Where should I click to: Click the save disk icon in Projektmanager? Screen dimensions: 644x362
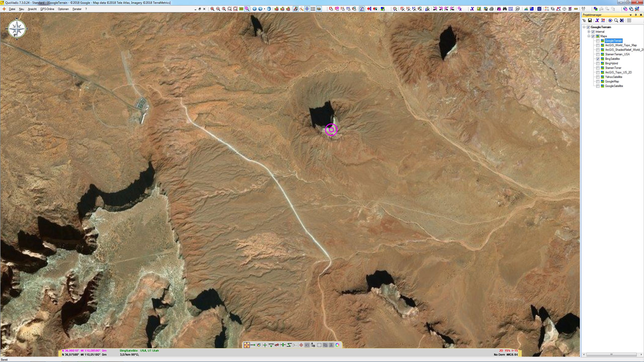[x=590, y=21]
